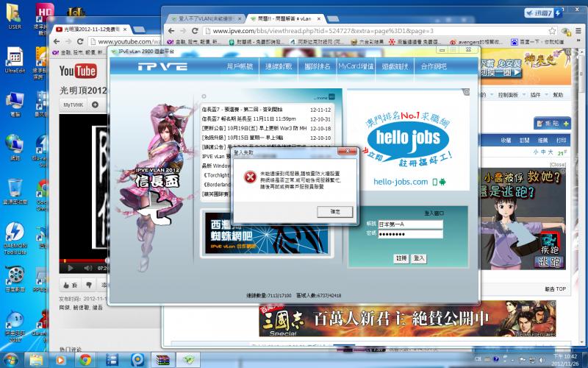
Task: Click the account field containing 日本第一A
Action: click(x=410, y=224)
